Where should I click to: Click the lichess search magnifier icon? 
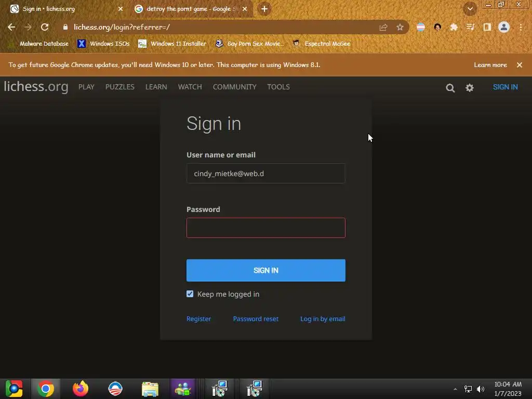[x=450, y=88]
